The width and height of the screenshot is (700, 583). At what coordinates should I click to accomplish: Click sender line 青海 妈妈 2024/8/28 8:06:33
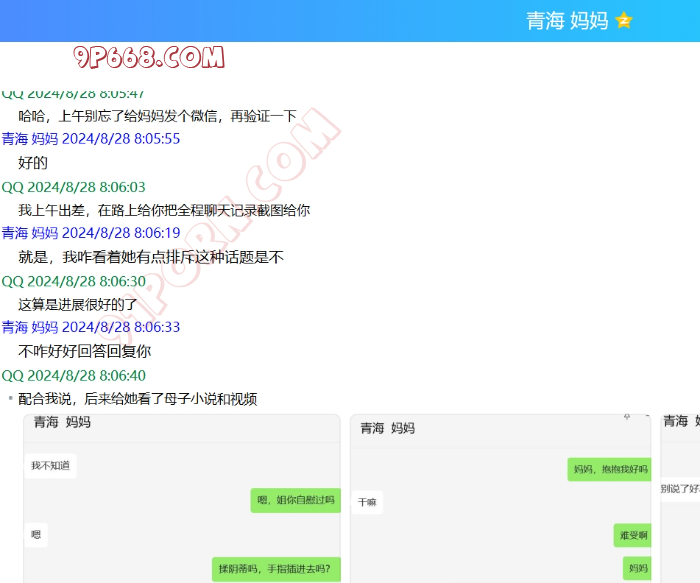(x=91, y=327)
